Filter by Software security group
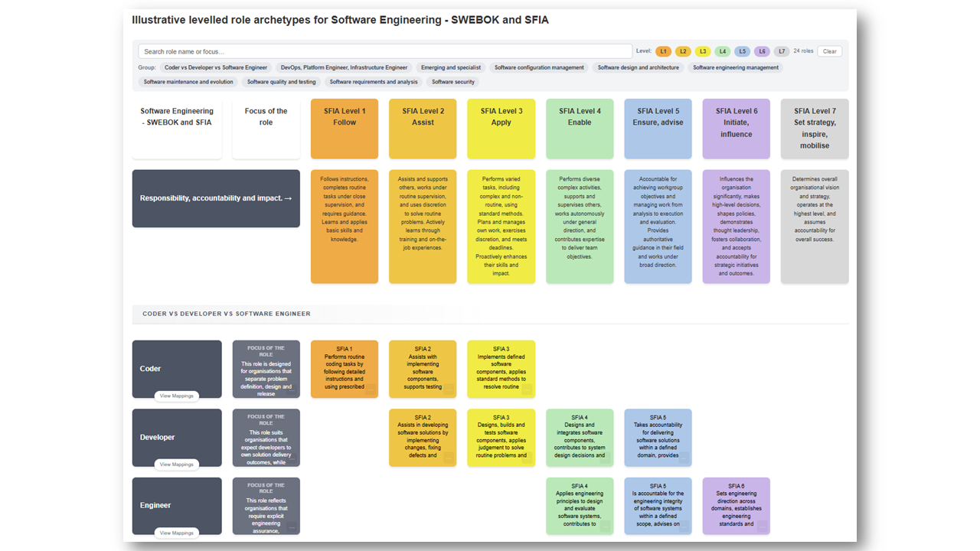This screenshot has height=551, width=980. point(453,82)
